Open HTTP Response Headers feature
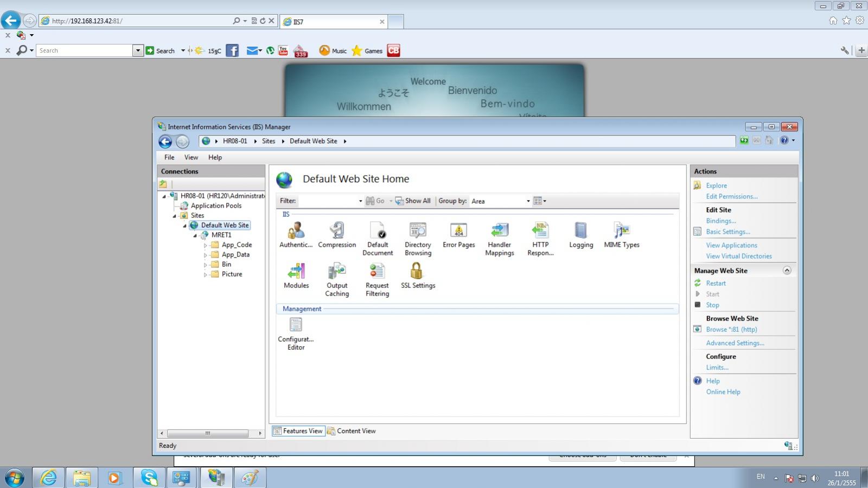Screen dimensions: 868x488 [540, 239]
